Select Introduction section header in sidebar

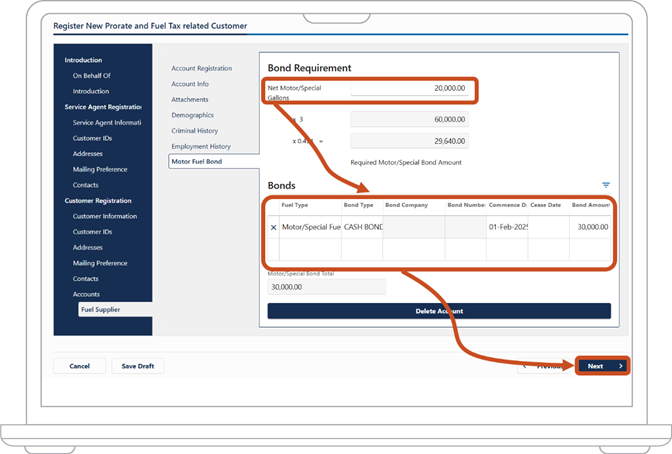click(x=83, y=60)
